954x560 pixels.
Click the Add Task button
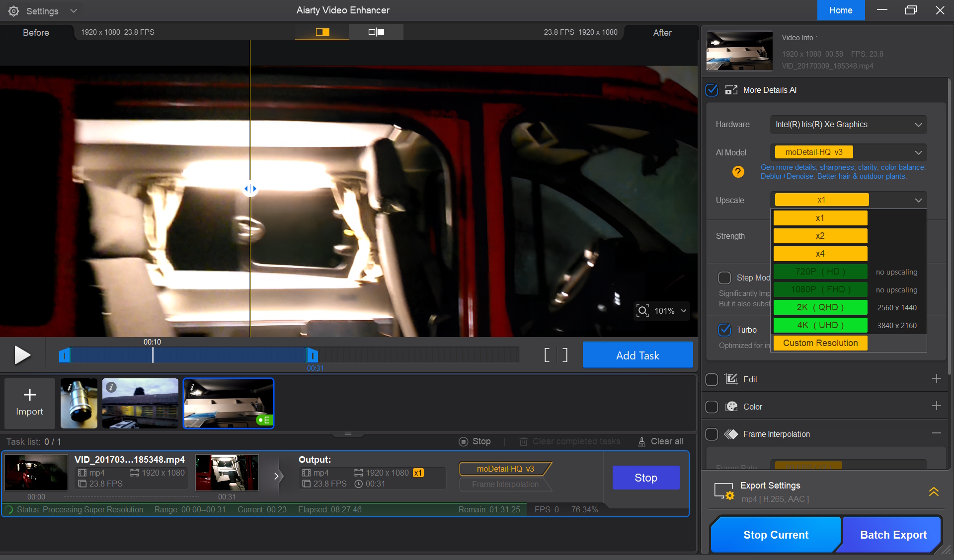(637, 355)
